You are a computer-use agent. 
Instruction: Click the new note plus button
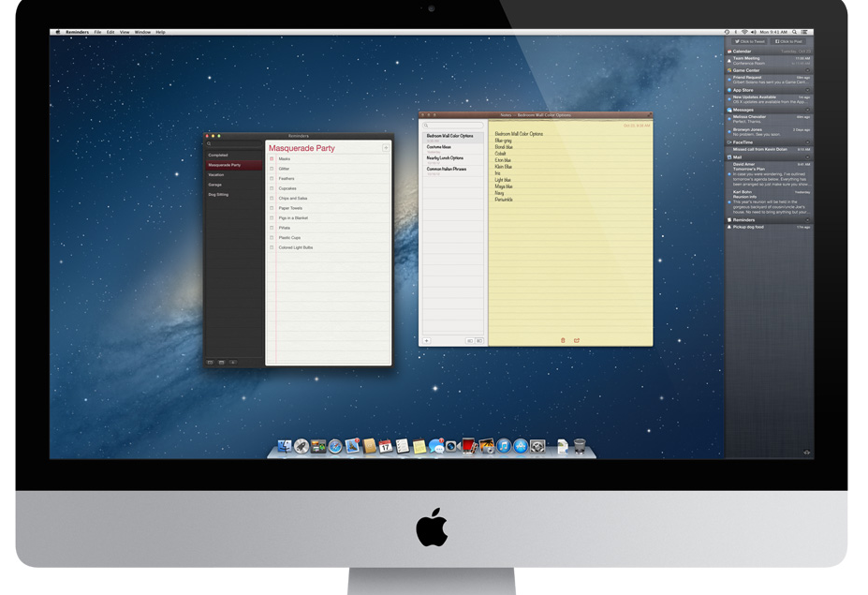pos(427,341)
